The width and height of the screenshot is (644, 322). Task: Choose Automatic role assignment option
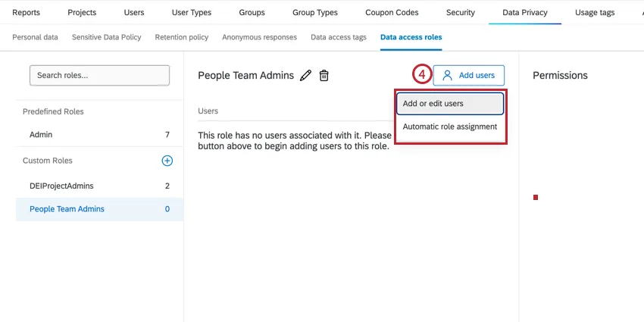449,127
